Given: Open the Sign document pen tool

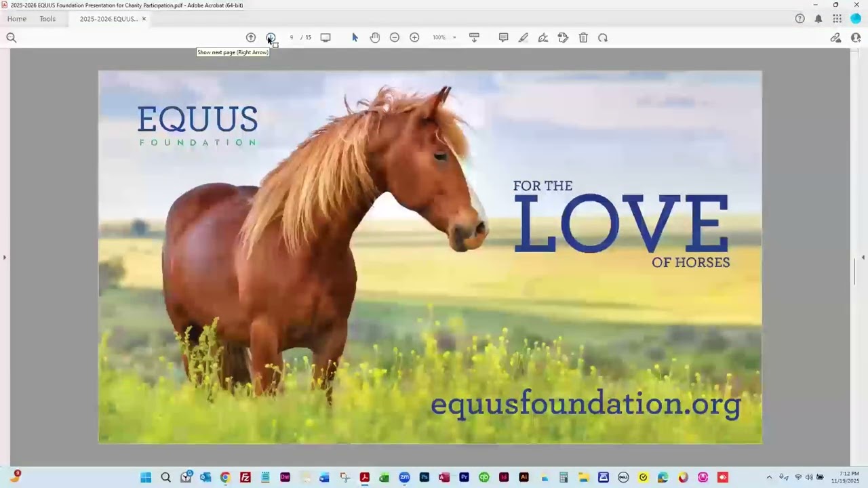Looking at the screenshot, I should (x=543, y=37).
